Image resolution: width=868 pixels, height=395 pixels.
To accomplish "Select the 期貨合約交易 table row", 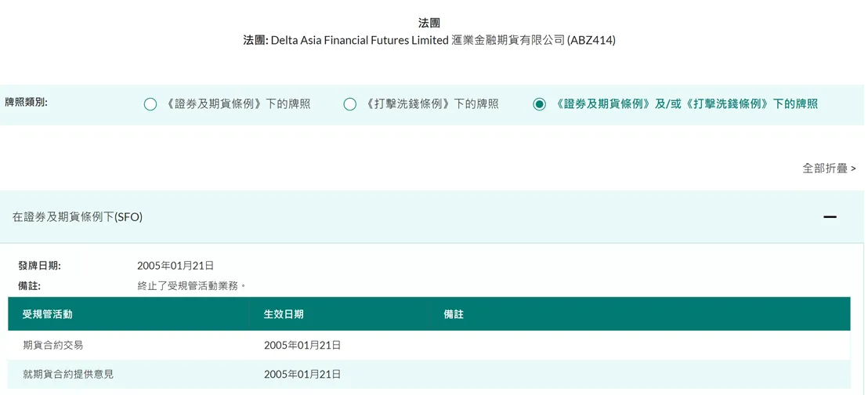I will click(429, 345).
